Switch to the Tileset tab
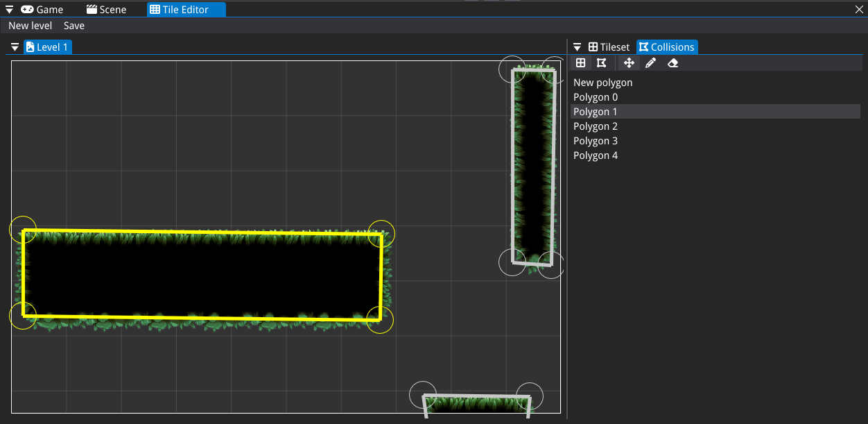 click(x=609, y=47)
